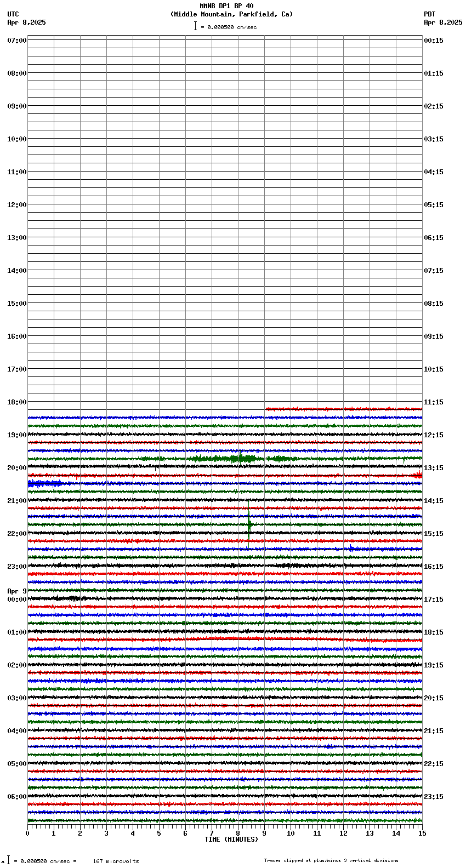Click the footer '167 microvolts' value
The height and width of the screenshot is (868, 466).
[x=116, y=861]
